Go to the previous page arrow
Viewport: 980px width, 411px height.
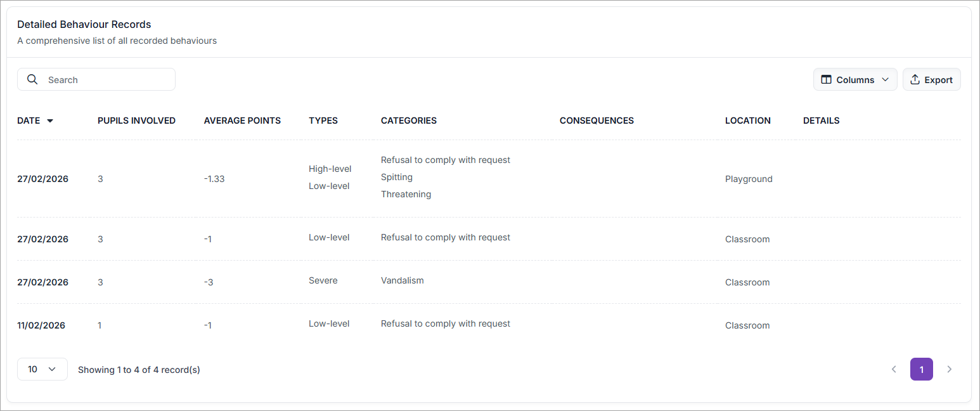(894, 369)
